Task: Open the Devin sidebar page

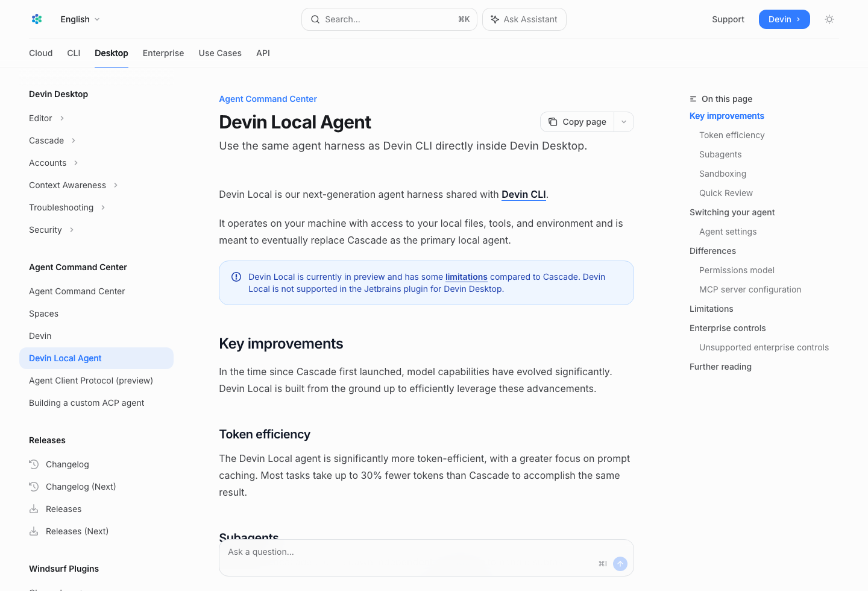Action: point(40,336)
